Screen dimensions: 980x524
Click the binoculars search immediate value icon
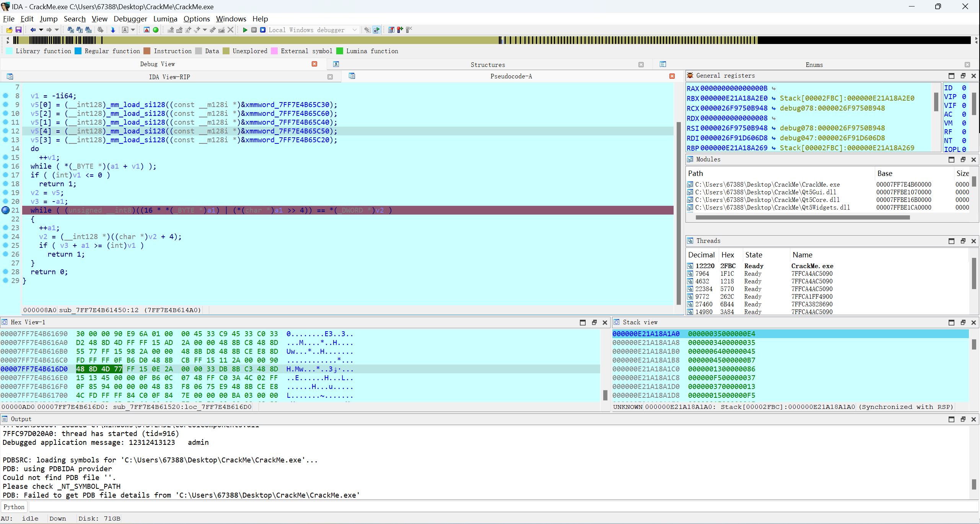point(70,30)
